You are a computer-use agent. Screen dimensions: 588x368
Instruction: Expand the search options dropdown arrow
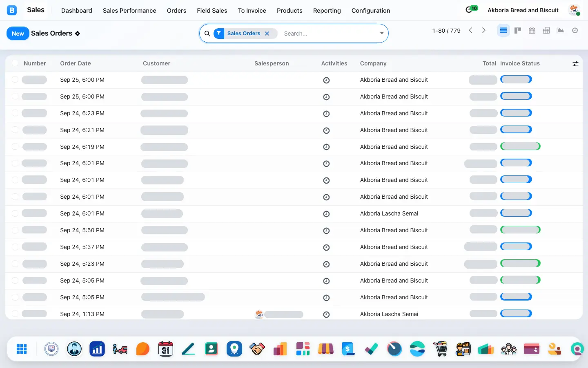tap(382, 34)
